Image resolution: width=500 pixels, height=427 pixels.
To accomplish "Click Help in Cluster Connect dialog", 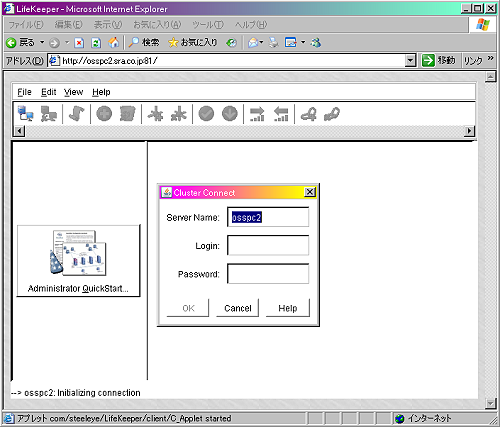I will click(x=288, y=308).
